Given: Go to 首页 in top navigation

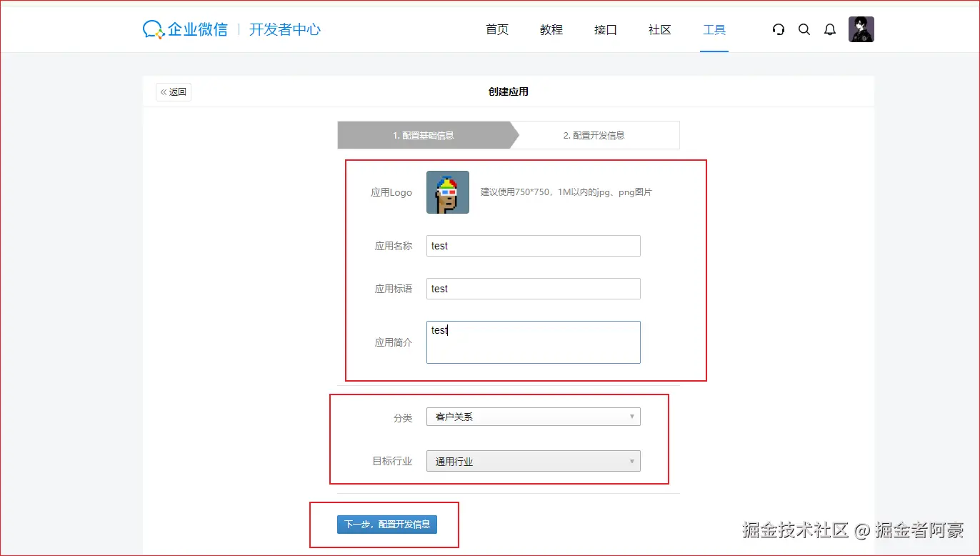Looking at the screenshot, I should tap(497, 29).
